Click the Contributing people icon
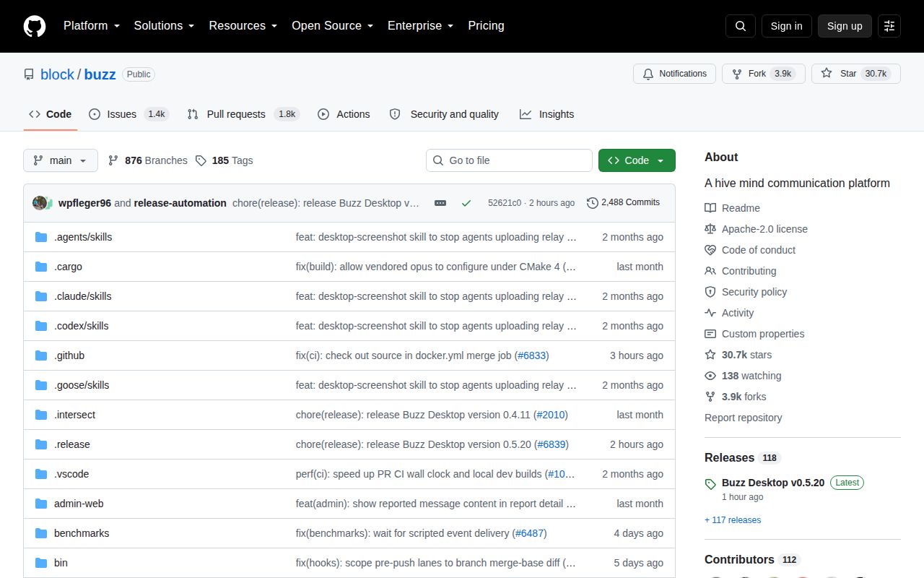The height and width of the screenshot is (578, 924). (x=710, y=271)
